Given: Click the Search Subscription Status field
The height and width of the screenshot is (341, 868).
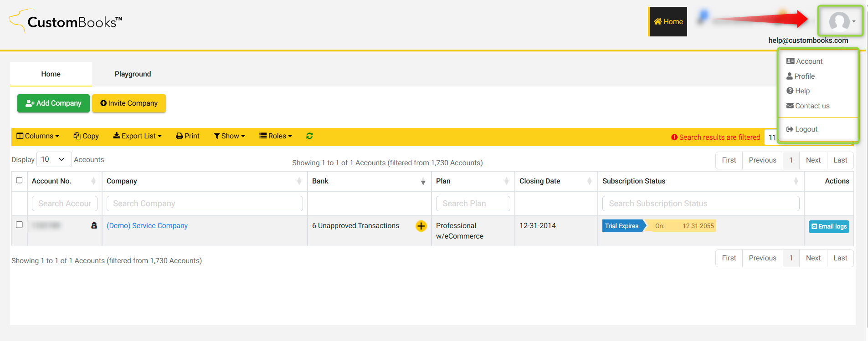Looking at the screenshot, I should click(701, 204).
